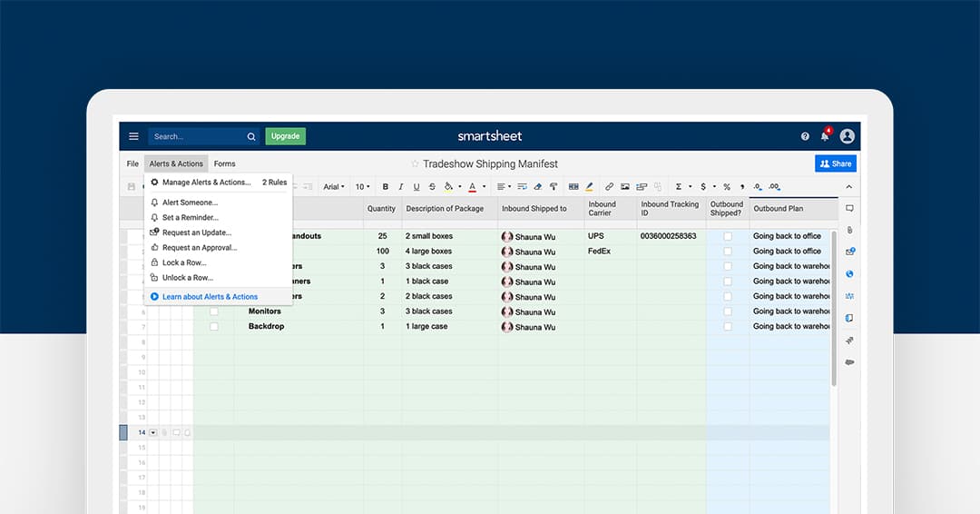980x514 pixels.
Task: Open the hamburger navigation menu
Action: pyautogui.click(x=133, y=136)
